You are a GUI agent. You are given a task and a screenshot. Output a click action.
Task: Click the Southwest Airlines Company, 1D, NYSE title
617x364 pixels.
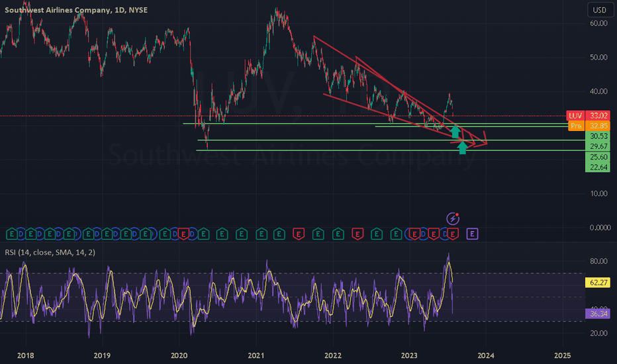(76, 10)
